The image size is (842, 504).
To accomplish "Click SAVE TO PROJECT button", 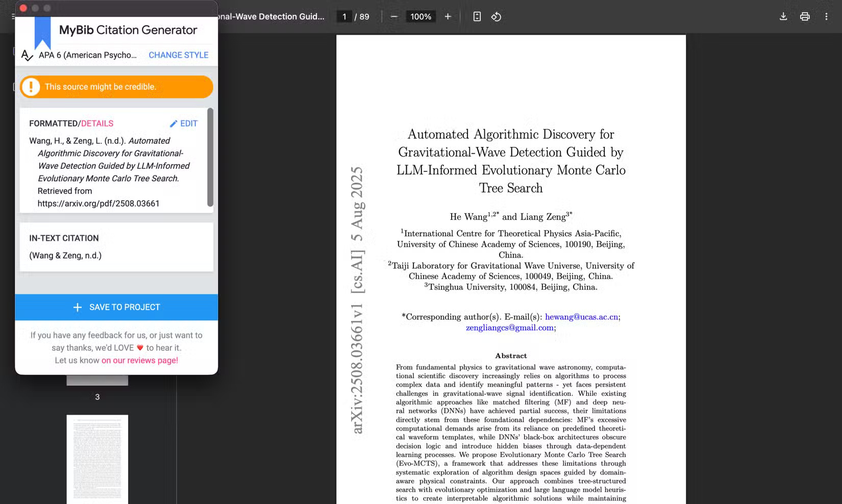I will click(x=116, y=307).
